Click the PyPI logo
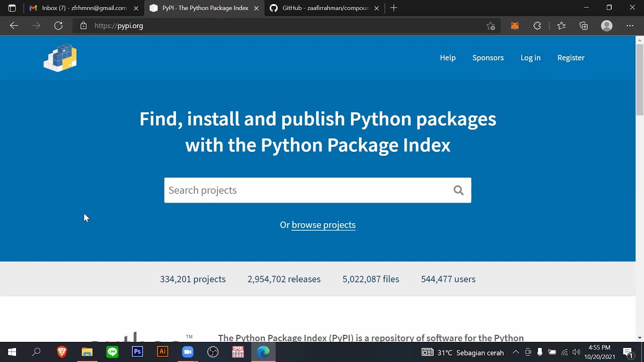 (60, 58)
